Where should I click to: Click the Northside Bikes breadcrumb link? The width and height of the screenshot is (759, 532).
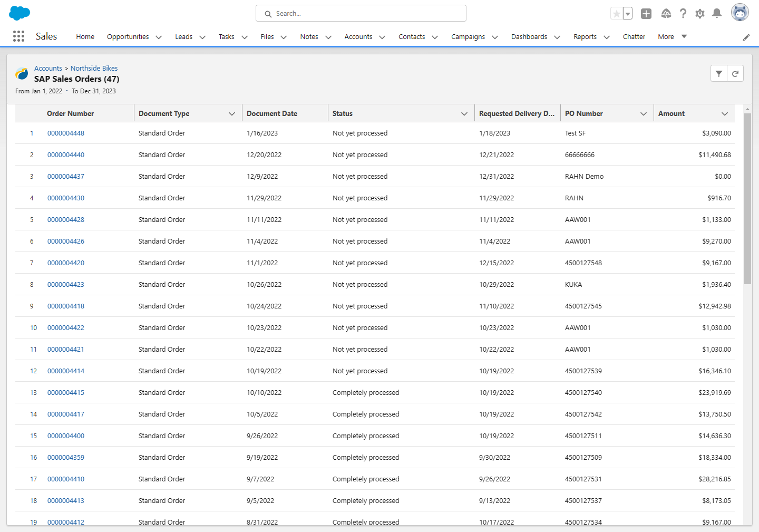94,68
